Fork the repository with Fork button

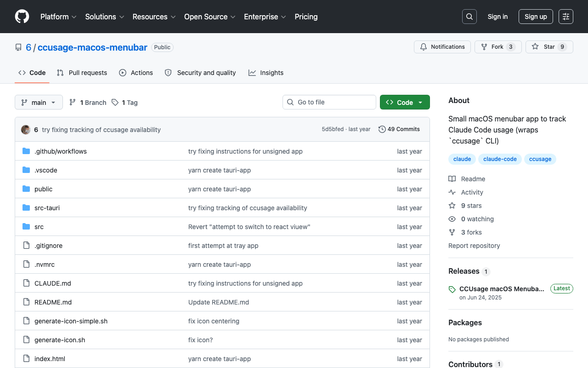click(x=498, y=47)
